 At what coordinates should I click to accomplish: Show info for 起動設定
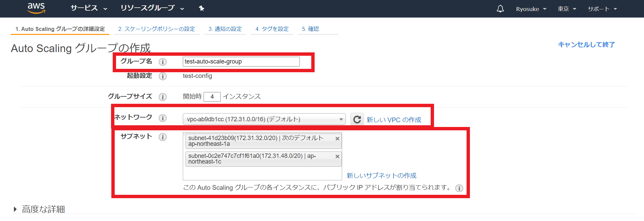coord(163,76)
